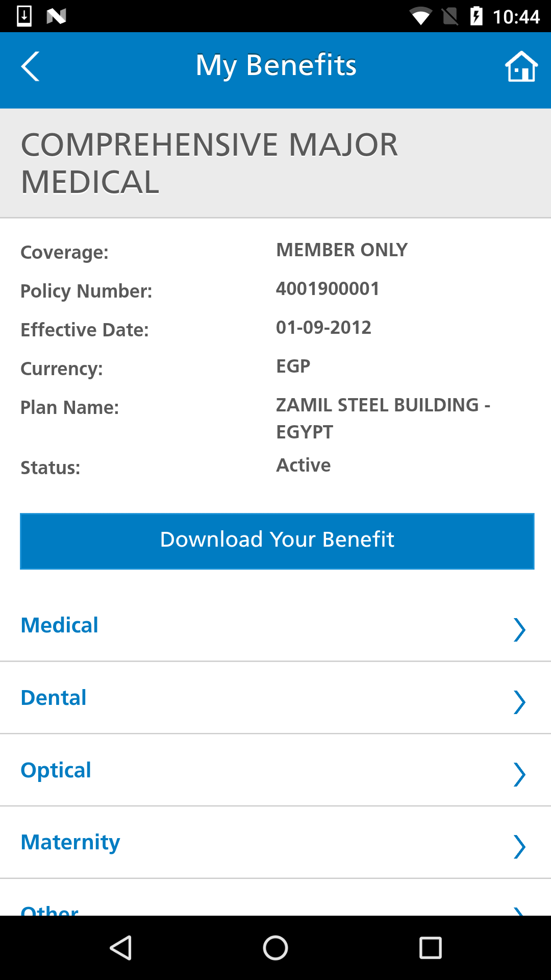Tap the recent apps square button

(430, 948)
